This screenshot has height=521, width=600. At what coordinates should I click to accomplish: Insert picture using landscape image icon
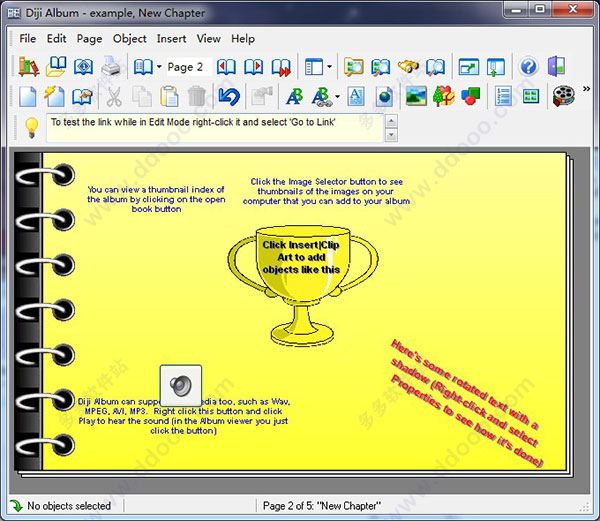[416, 96]
